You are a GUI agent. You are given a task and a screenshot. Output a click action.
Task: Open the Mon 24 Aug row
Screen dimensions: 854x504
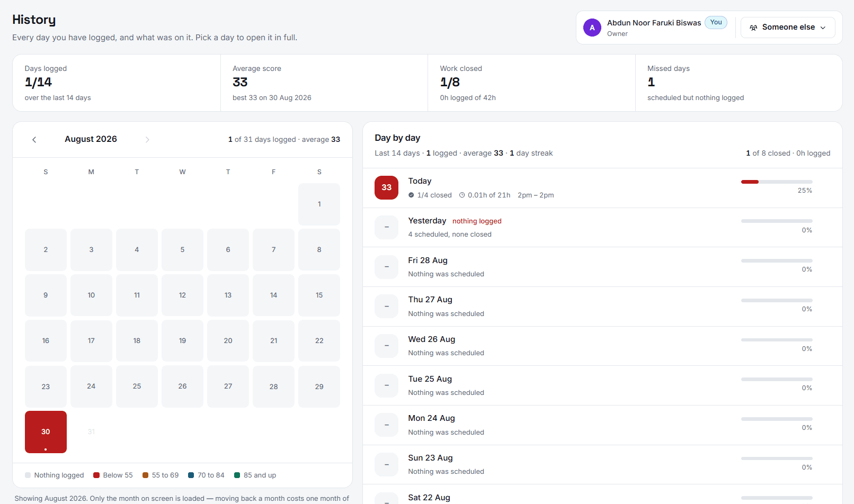(x=602, y=425)
